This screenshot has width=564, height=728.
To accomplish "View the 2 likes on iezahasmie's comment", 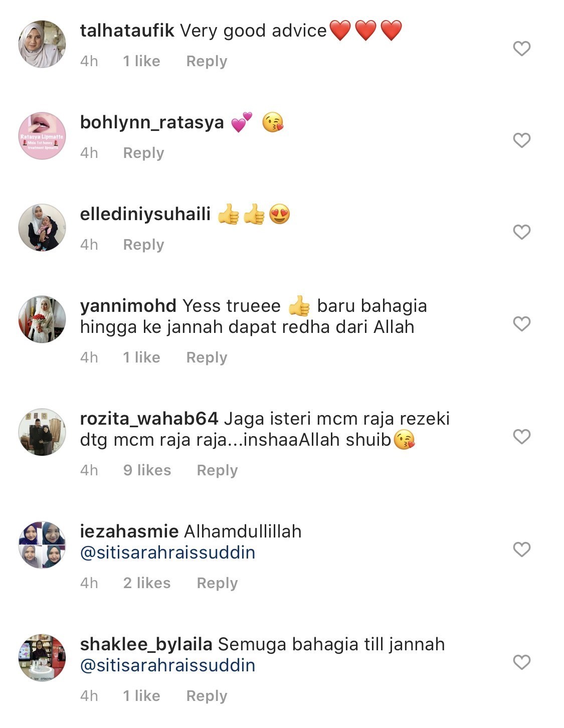I will coord(147,583).
